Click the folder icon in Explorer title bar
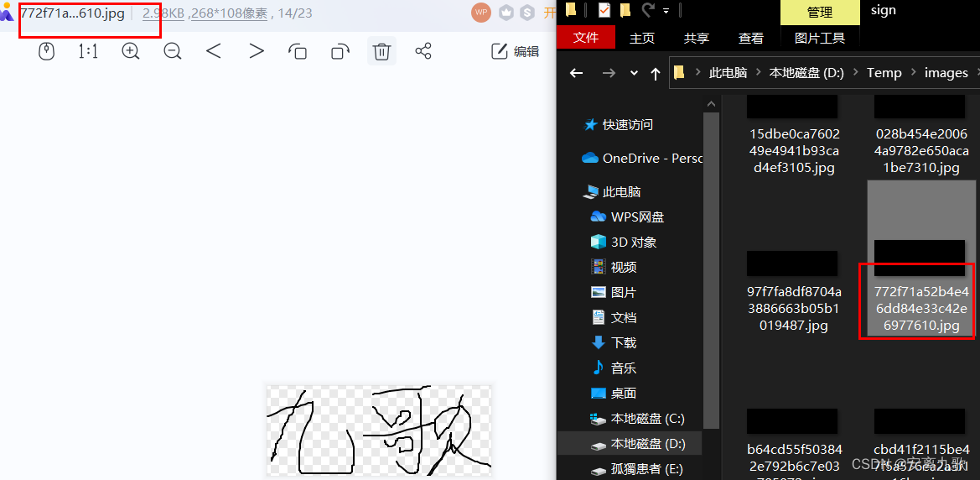Image resolution: width=980 pixels, height=480 pixels. point(571,10)
